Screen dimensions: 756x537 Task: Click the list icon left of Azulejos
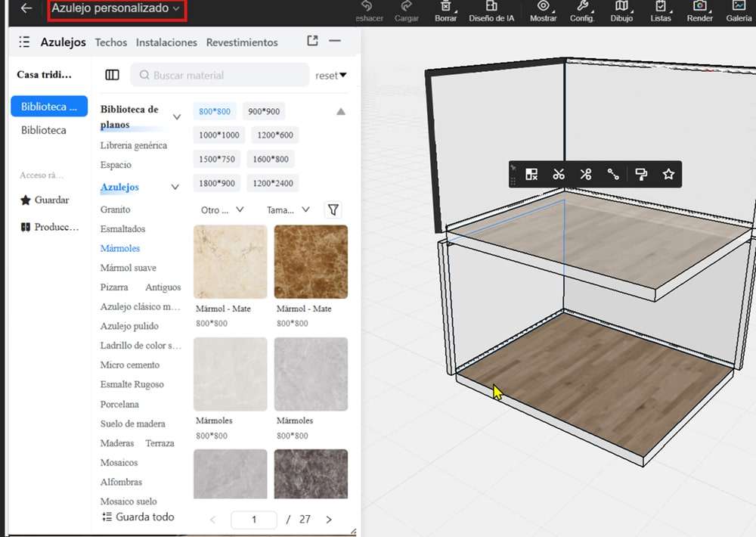tap(24, 42)
